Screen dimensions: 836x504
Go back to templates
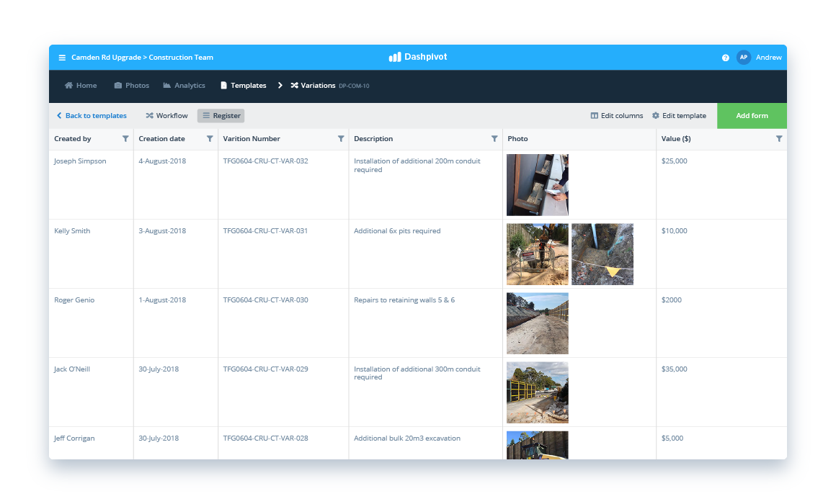click(x=92, y=116)
